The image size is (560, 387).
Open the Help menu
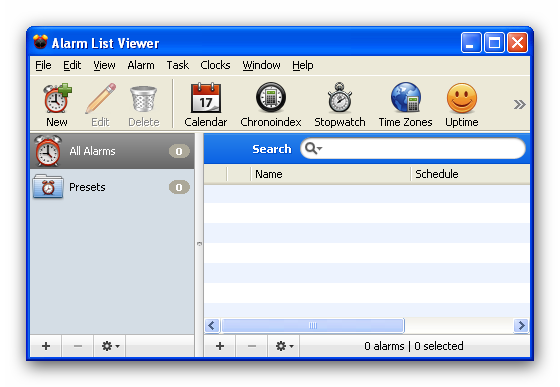tap(302, 65)
